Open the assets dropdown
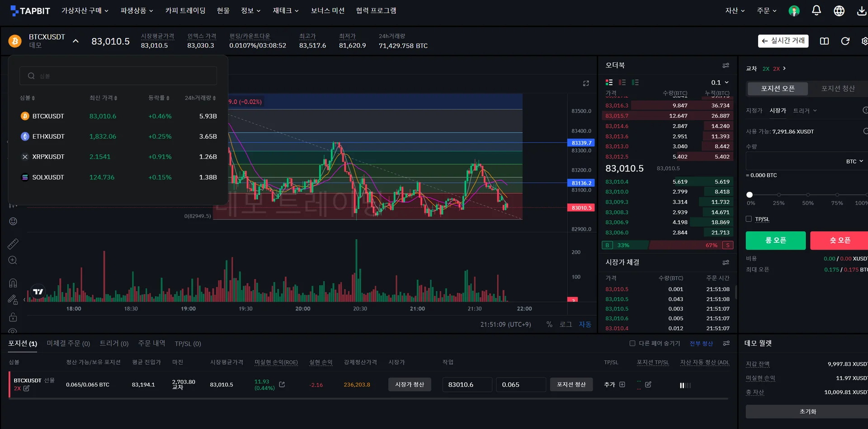 [735, 10]
